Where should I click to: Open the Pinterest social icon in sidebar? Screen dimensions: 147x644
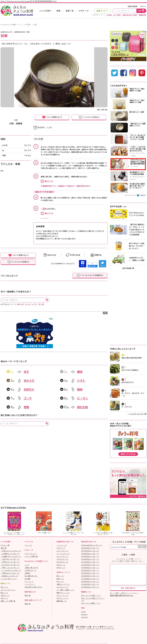(x=142, y=73)
